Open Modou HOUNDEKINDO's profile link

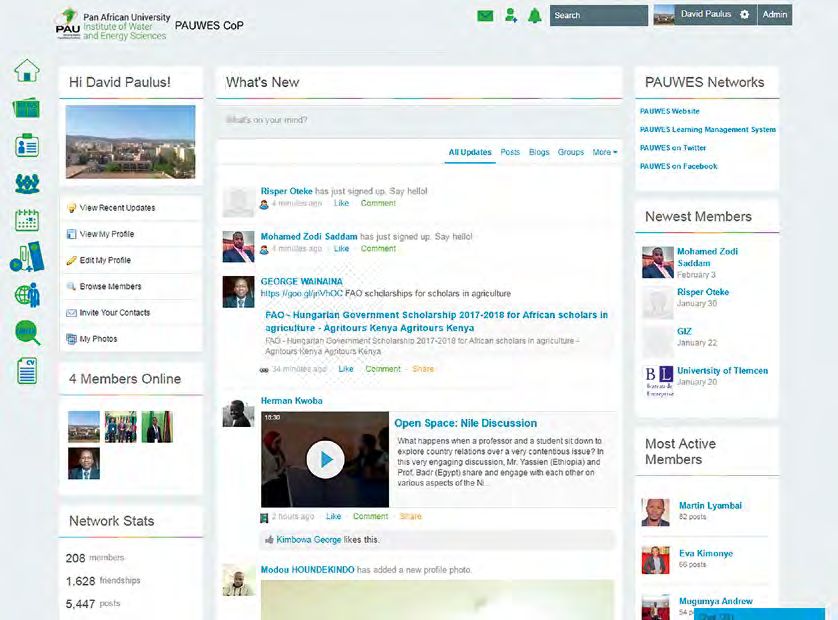point(307,570)
